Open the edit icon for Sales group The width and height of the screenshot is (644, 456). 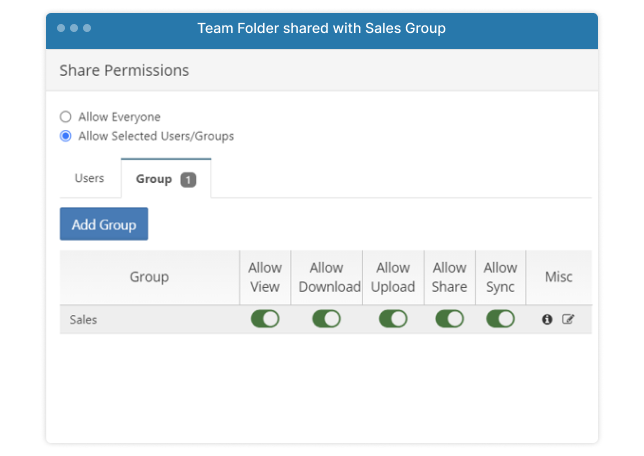(568, 319)
